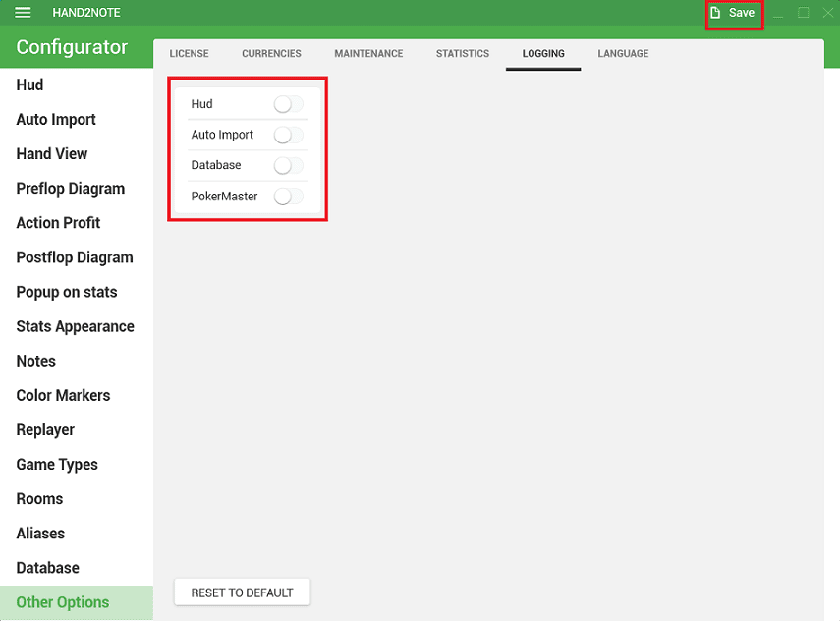The width and height of the screenshot is (840, 621).
Task: Go to Stats Appearance section
Action: coord(77,326)
